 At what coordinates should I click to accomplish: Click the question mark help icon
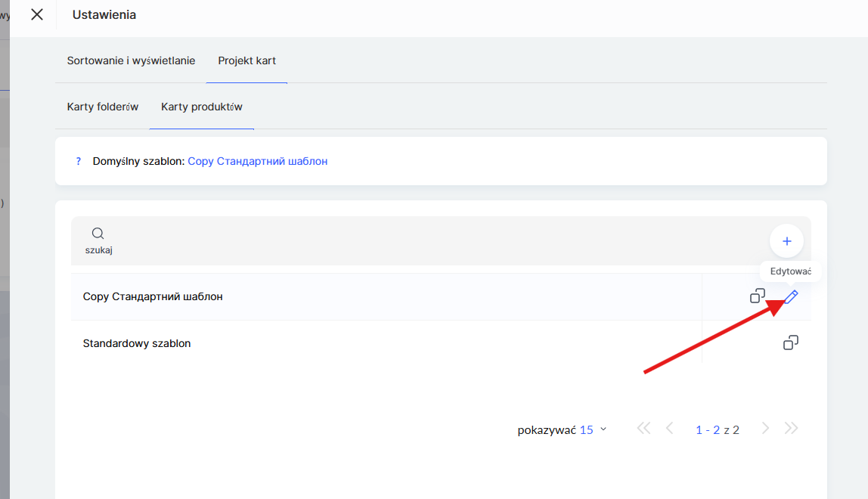(78, 161)
